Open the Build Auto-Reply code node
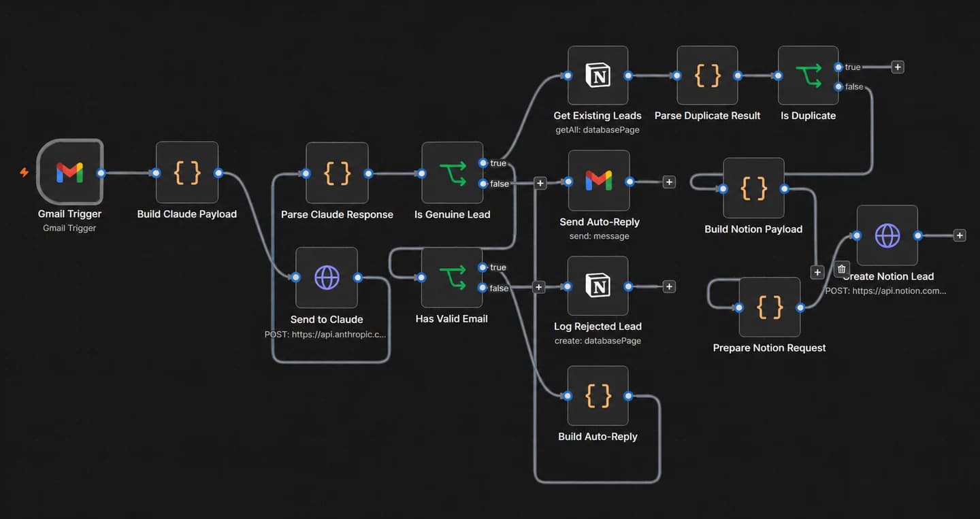This screenshot has width=980, height=519. pos(598,396)
